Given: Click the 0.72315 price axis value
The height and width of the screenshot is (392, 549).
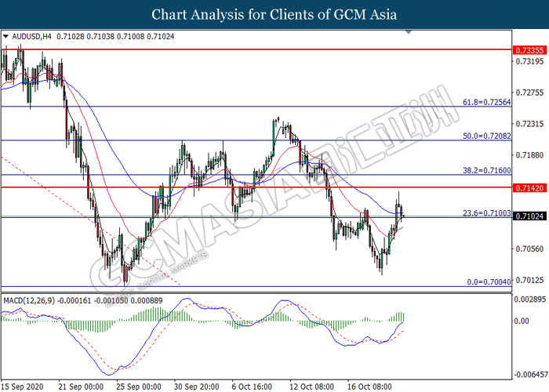Looking at the screenshot, I should coord(529,124).
